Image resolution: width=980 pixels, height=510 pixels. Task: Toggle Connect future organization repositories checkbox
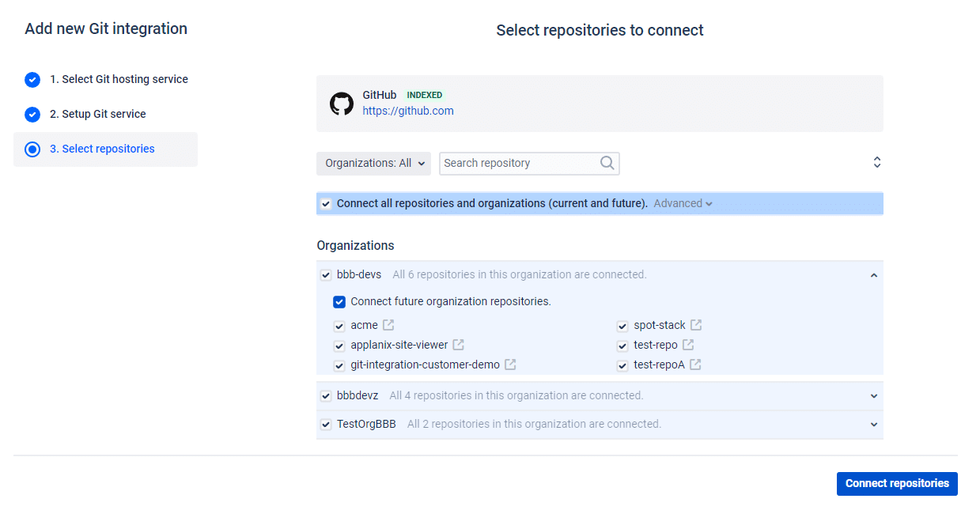click(x=339, y=301)
